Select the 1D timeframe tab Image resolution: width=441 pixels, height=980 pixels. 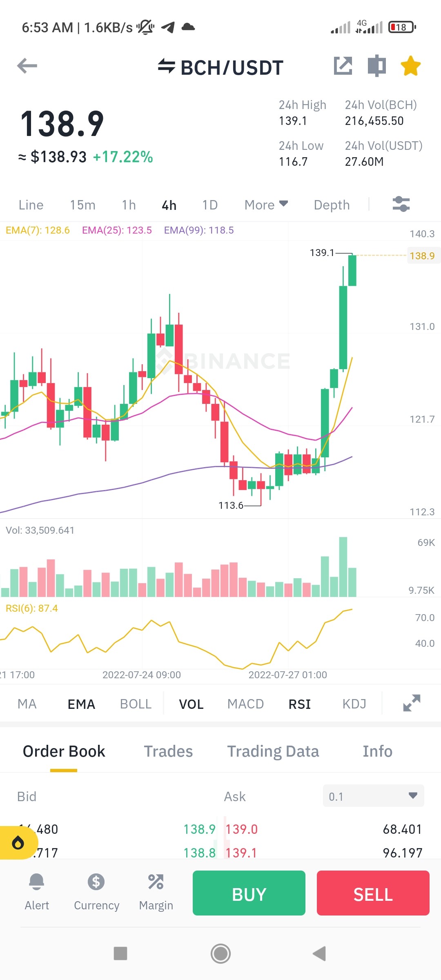click(210, 205)
